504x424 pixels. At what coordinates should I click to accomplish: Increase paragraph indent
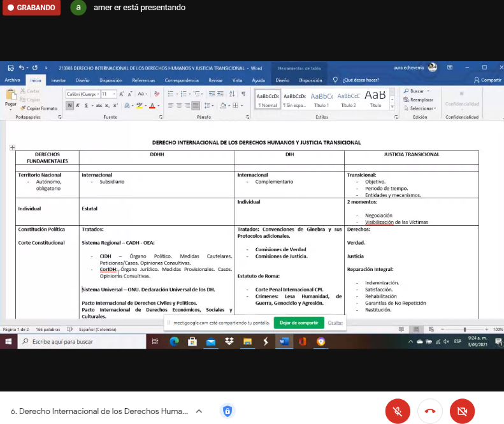click(x=220, y=94)
